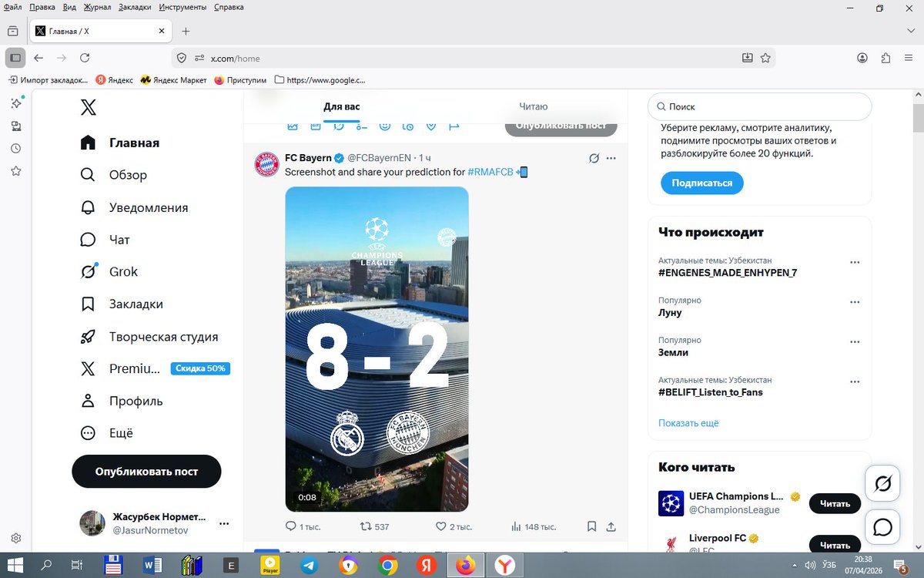Open options for #ENGENES_MADE_ENHYPEN_7 trend
This screenshot has height=578, width=924.
click(x=854, y=262)
